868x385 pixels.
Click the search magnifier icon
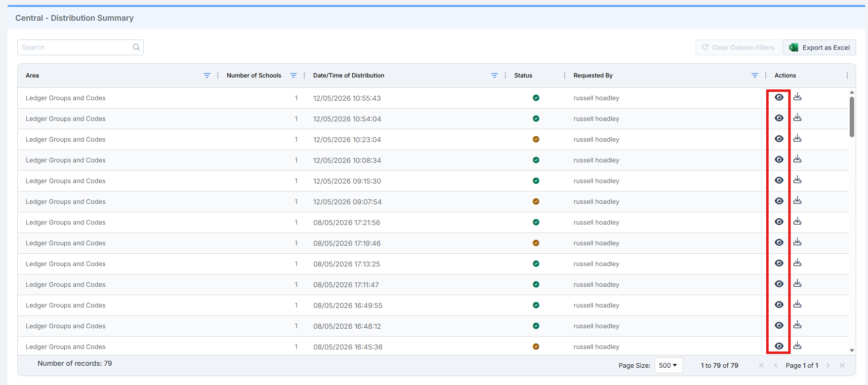tap(136, 47)
